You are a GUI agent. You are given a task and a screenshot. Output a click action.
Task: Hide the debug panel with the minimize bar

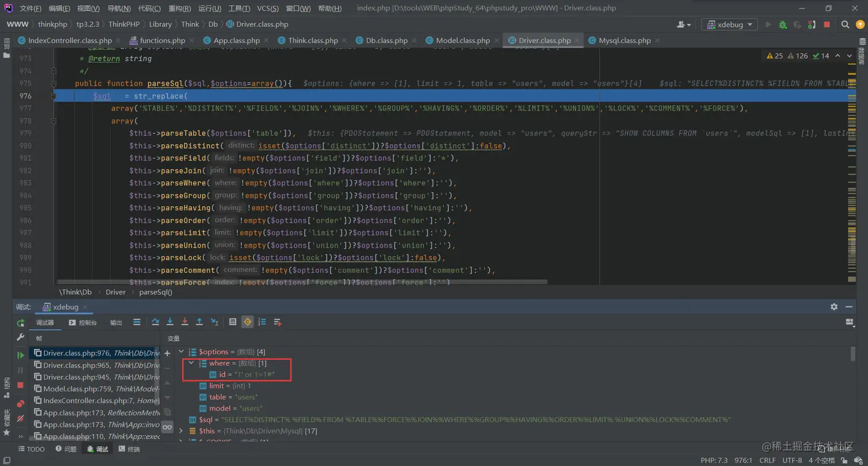point(850,307)
